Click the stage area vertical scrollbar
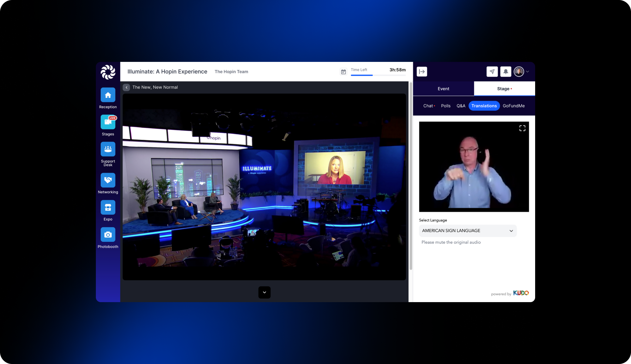Screen dimensions: 631x364 [411, 176]
